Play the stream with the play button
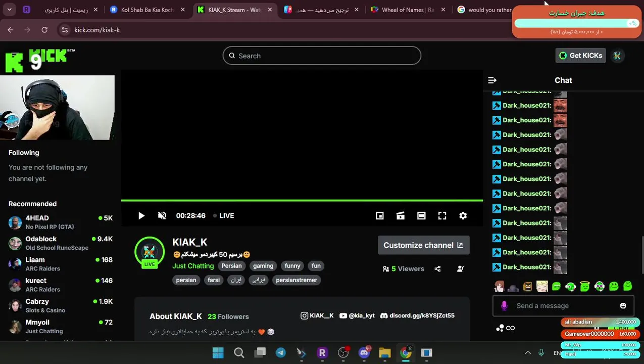Screen dimensions: 644x364 click(x=141, y=216)
